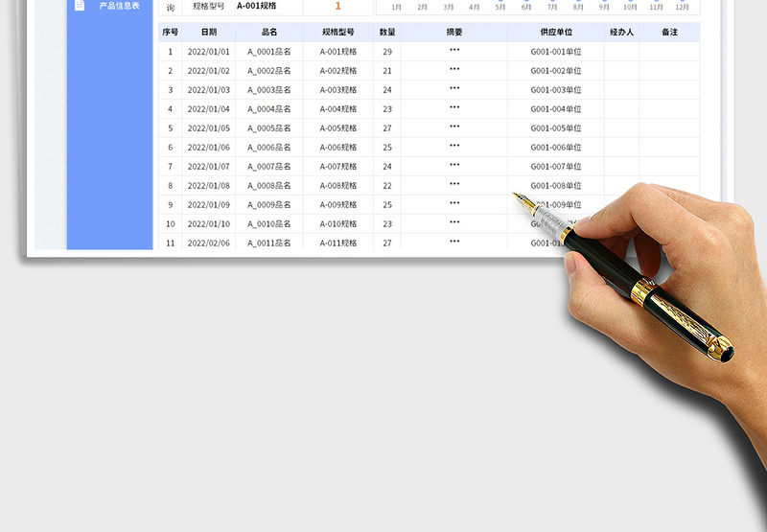
Task: Select date cell 2022/01/03
Action: coord(209,90)
